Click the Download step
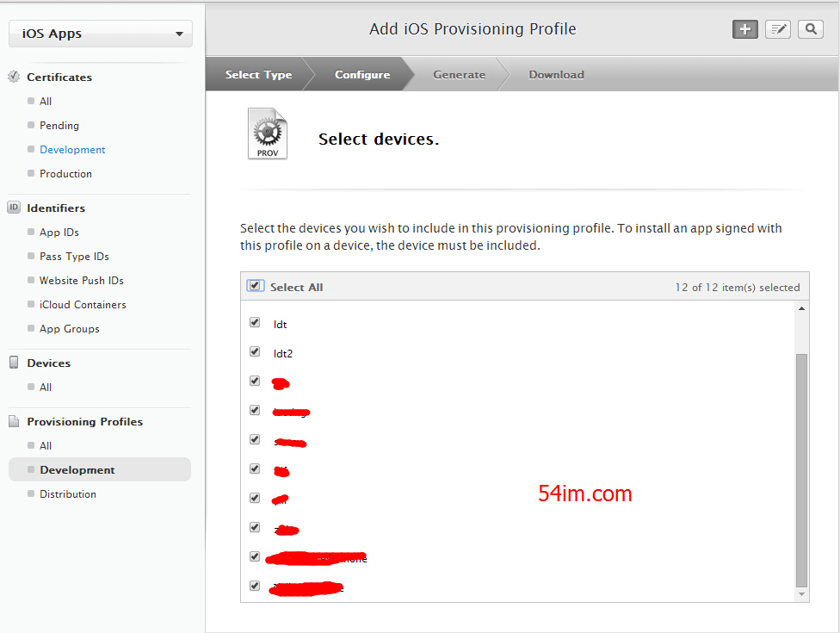840x633 pixels. 556,75
